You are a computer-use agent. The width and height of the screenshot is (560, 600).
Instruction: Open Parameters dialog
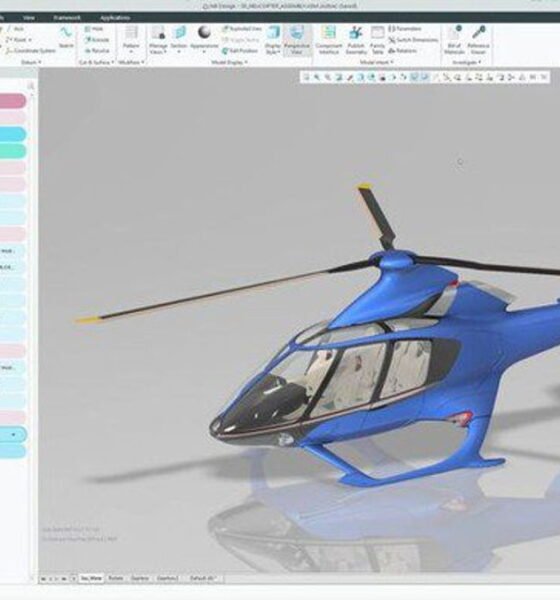coord(405,29)
